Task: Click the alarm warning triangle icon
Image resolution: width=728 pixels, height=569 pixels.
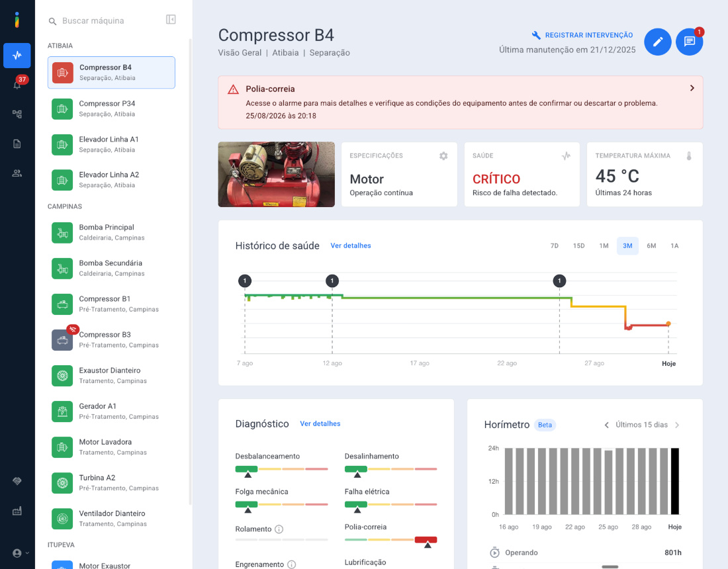Action: [x=233, y=89]
